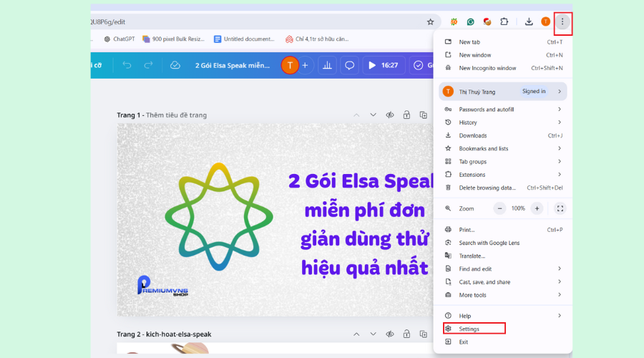Image resolution: width=644 pixels, height=358 pixels.
Task: Expand Find and edit submenu
Action: [503, 268]
